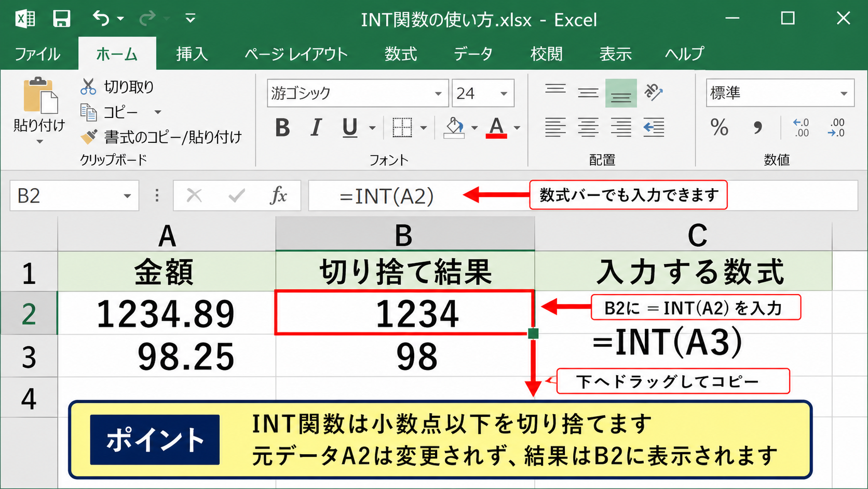This screenshot has height=489, width=868.
Task: Toggle align text right
Action: [621, 127]
